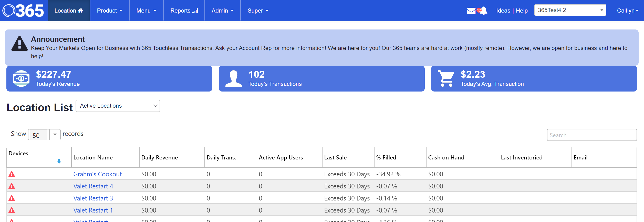Image resolution: width=644 pixels, height=222 pixels.
Task: Expand the Active Locations dropdown
Action: tap(118, 106)
